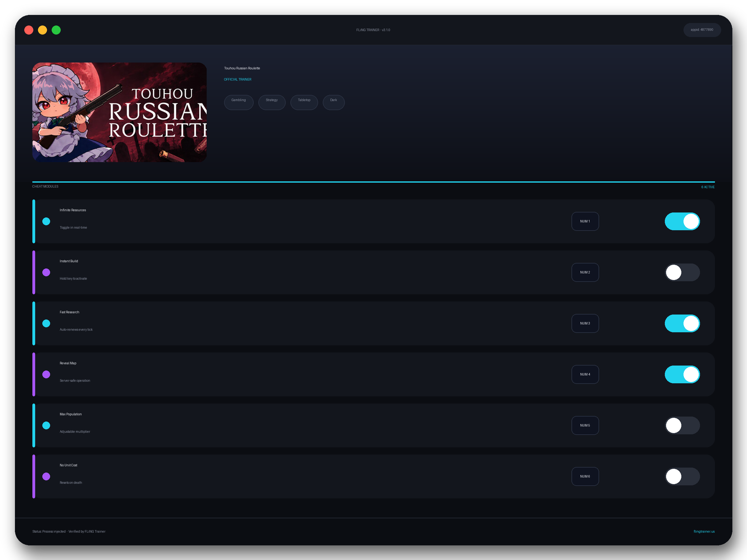Click the 'Auto-renews every tick' description
Screen dimensions: 747x560
point(76,329)
